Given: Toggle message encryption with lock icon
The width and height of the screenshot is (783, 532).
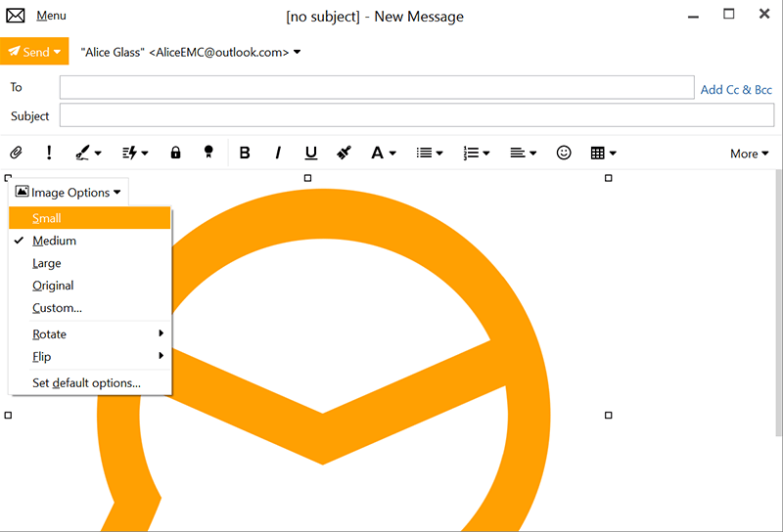Looking at the screenshot, I should click(175, 153).
